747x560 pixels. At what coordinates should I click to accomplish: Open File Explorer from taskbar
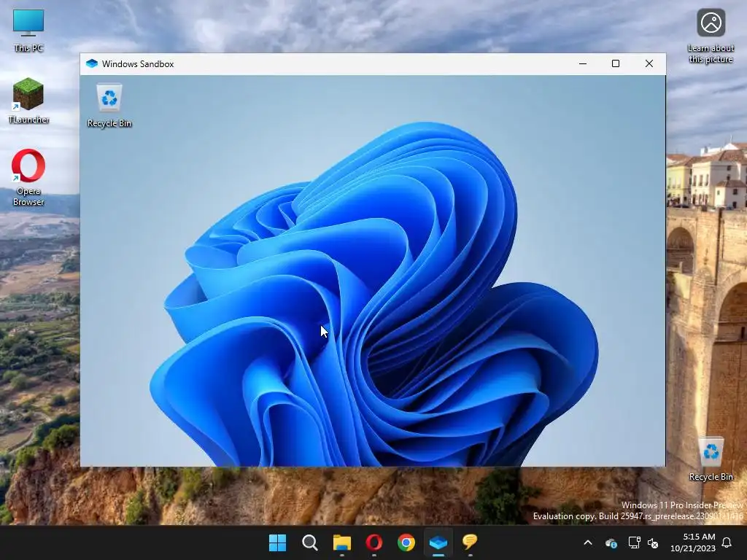click(341, 542)
